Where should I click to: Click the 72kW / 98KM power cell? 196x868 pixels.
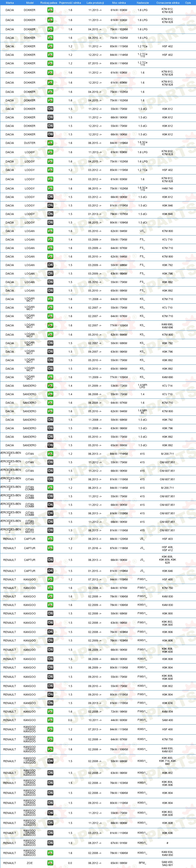pos(119,711)
